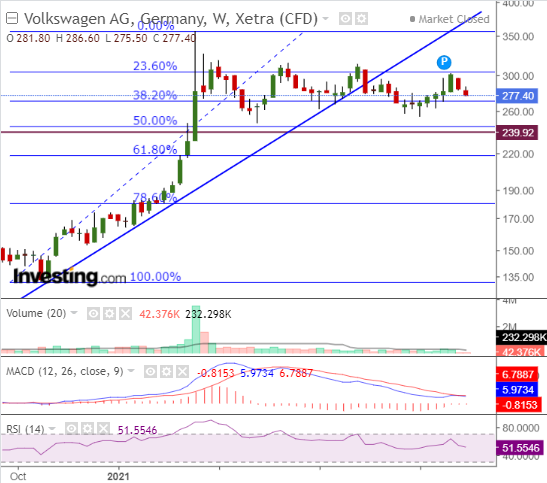Click the open value O 281.80

coord(28,38)
